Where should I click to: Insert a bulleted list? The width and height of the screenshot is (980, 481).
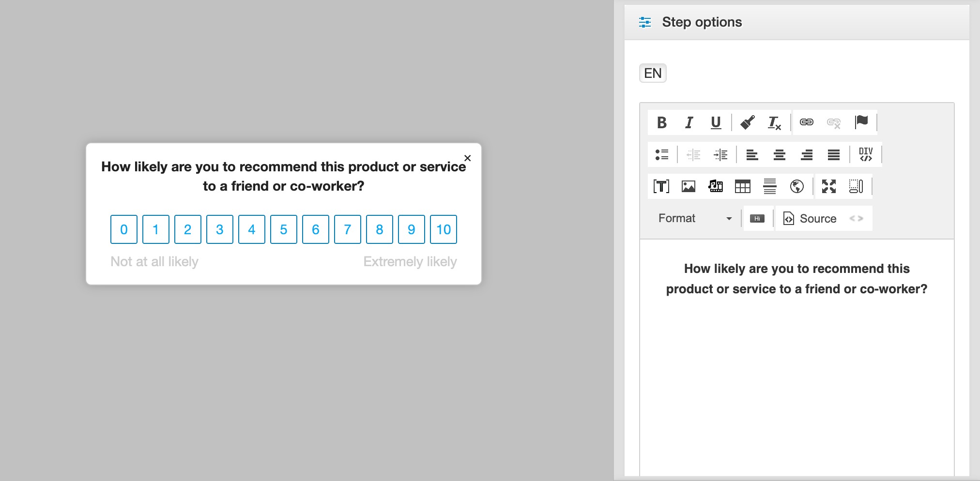[661, 155]
